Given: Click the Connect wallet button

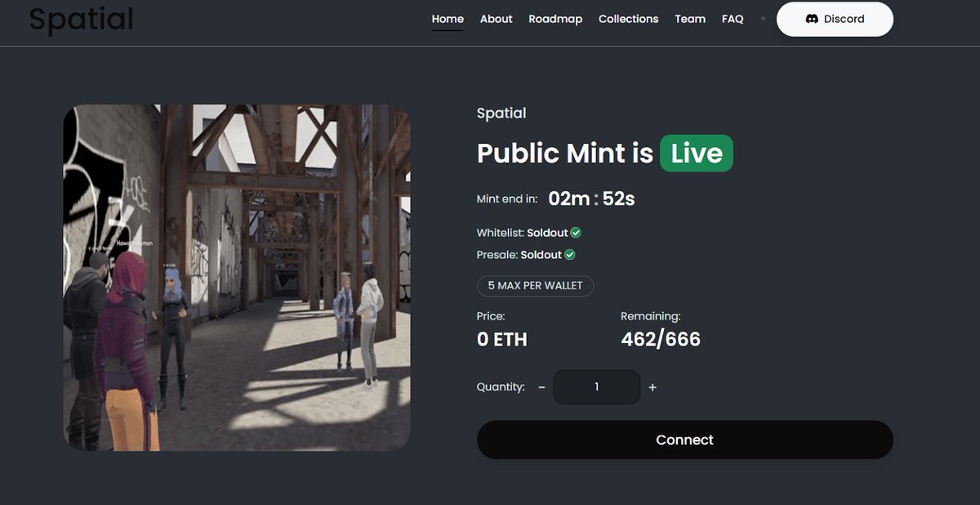Looking at the screenshot, I should click(685, 440).
